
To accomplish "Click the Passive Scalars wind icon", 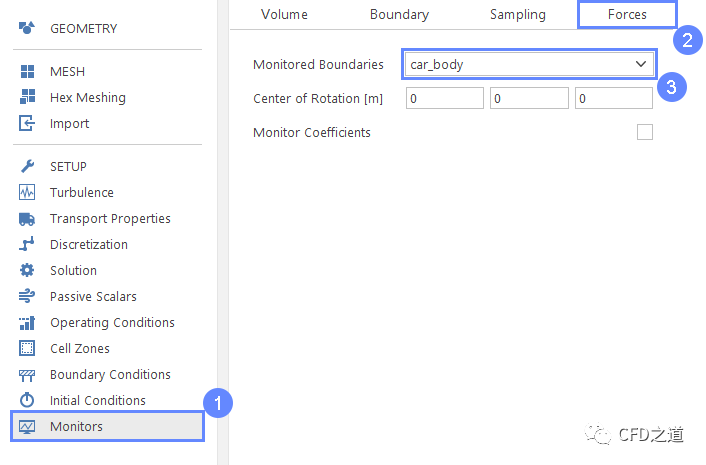I will tap(27, 297).
